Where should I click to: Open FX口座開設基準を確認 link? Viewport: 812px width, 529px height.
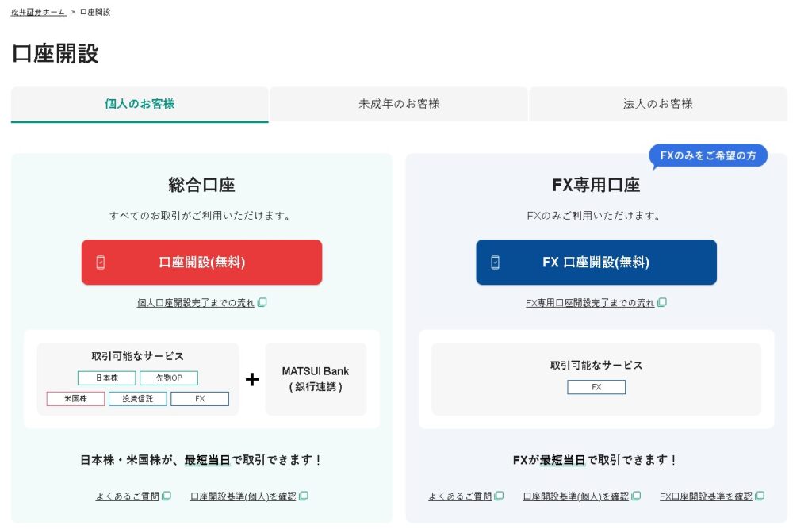coord(706,496)
